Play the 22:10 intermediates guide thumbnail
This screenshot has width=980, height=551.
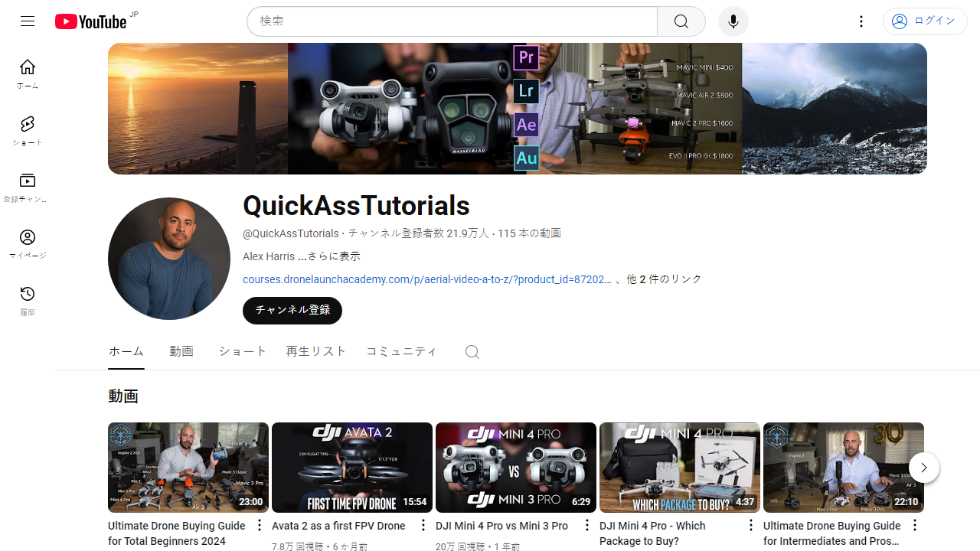click(x=844, y=468)
